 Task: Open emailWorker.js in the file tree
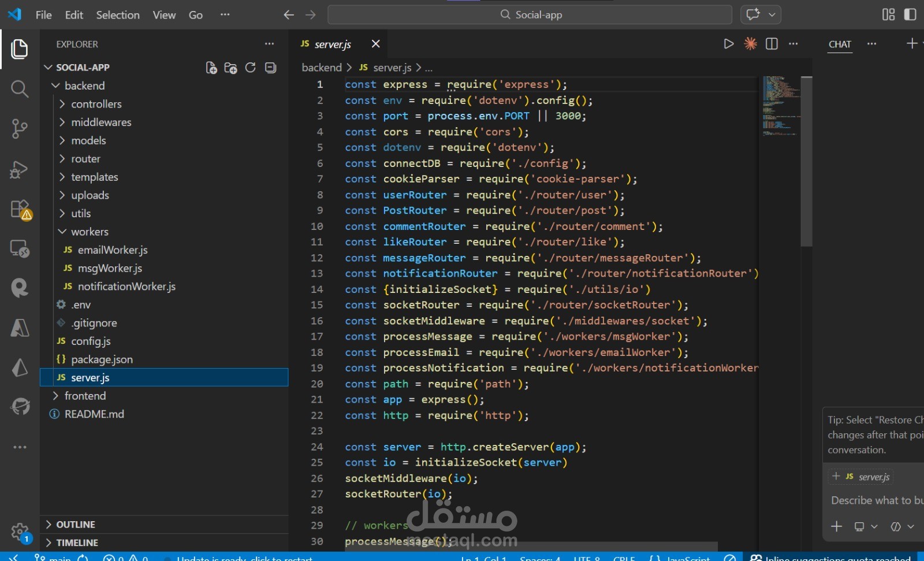pyautogui.click(x=113, y=250)
